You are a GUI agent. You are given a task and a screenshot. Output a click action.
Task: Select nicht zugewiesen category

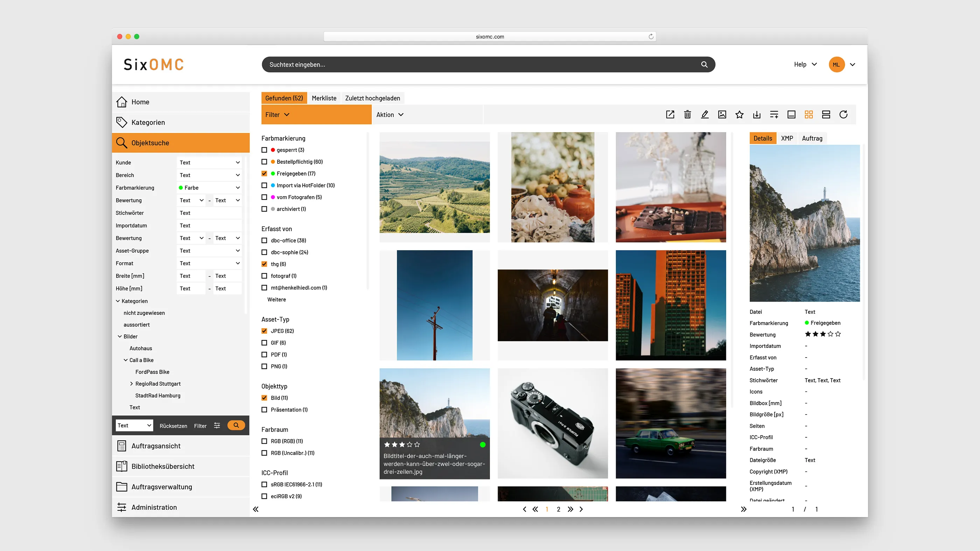[144, 313]
